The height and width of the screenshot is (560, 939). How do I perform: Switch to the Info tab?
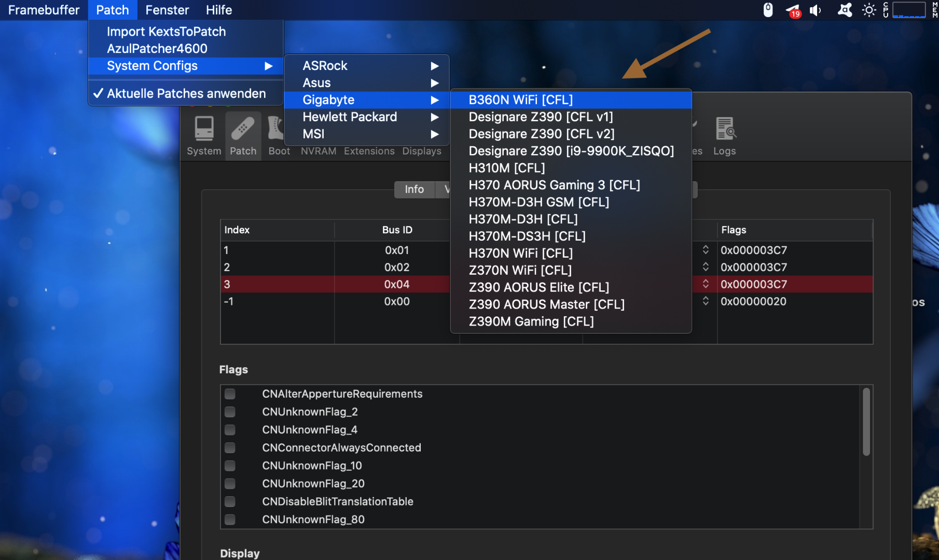pos(415,190)
